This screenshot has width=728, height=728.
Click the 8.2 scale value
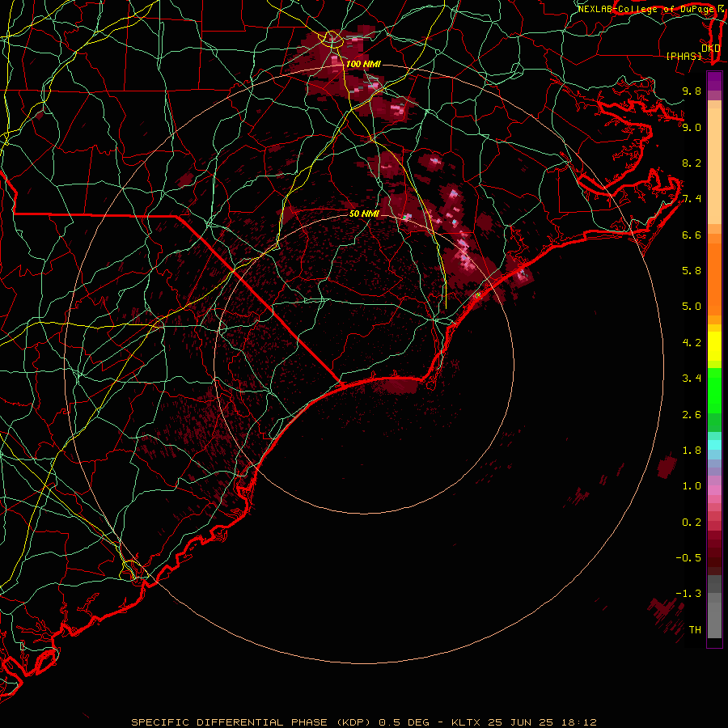[x=692, y=163]
